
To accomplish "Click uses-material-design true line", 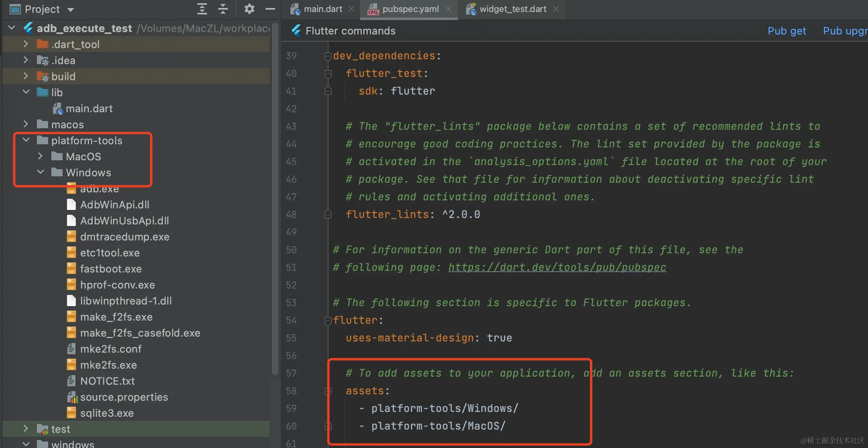I will pyautogui.click(x=429, y=338).
